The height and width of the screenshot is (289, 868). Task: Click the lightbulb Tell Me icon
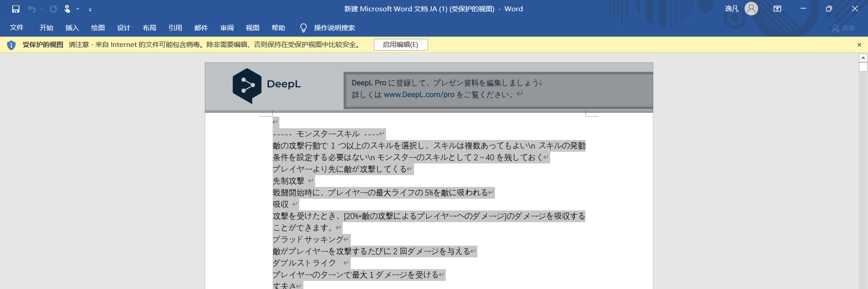pos(303,28)
